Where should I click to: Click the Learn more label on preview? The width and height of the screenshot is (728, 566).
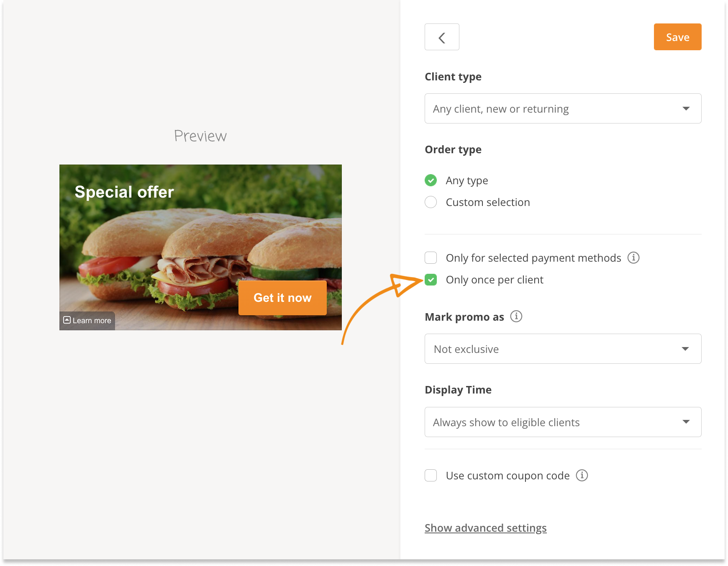pos(92,321)
